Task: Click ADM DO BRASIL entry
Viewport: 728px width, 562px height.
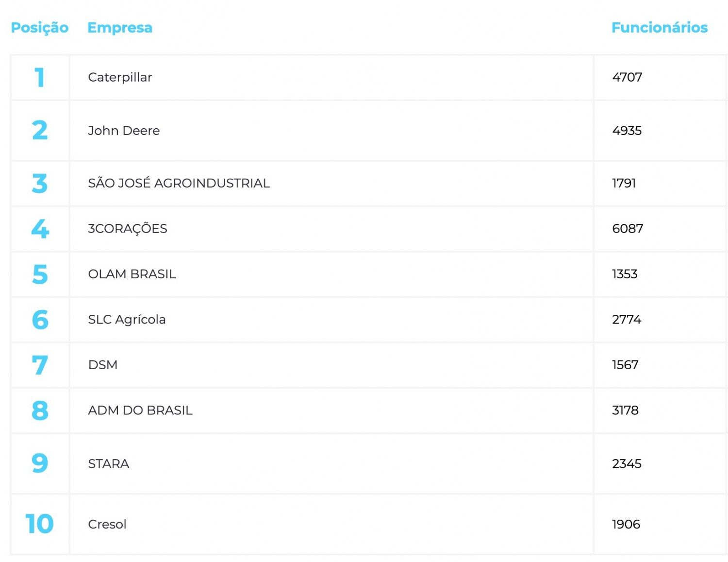Action: point(140,410)
